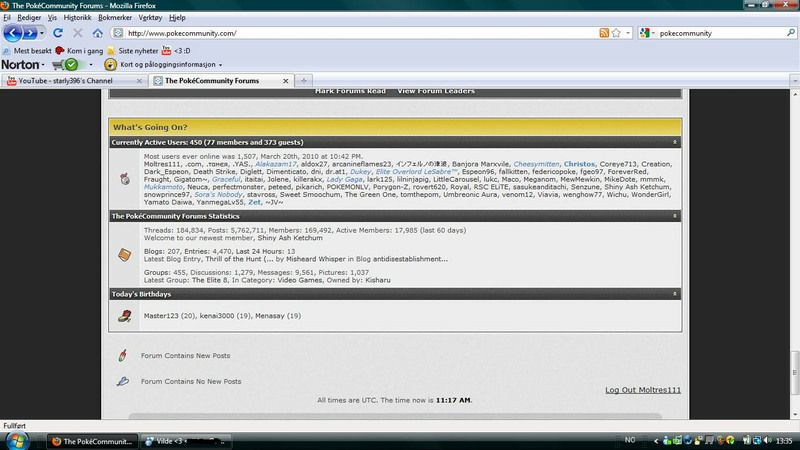Viewport: 800px width, 450px height.
Task: Open newest member Shiny Ash Ketchum link
Action: [290, 238]
